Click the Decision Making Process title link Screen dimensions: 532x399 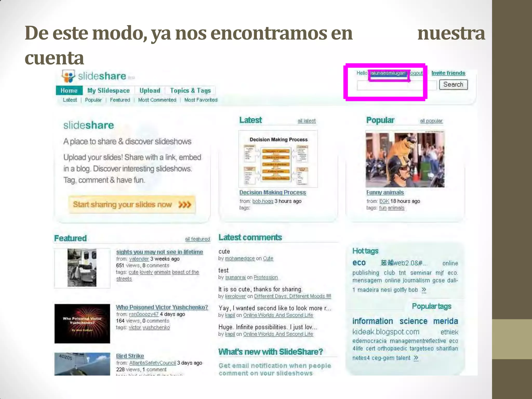(272, 192)
